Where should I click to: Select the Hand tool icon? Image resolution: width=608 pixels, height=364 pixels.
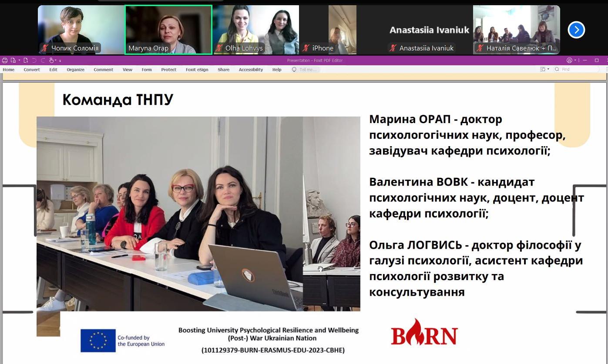pos(51,60)
